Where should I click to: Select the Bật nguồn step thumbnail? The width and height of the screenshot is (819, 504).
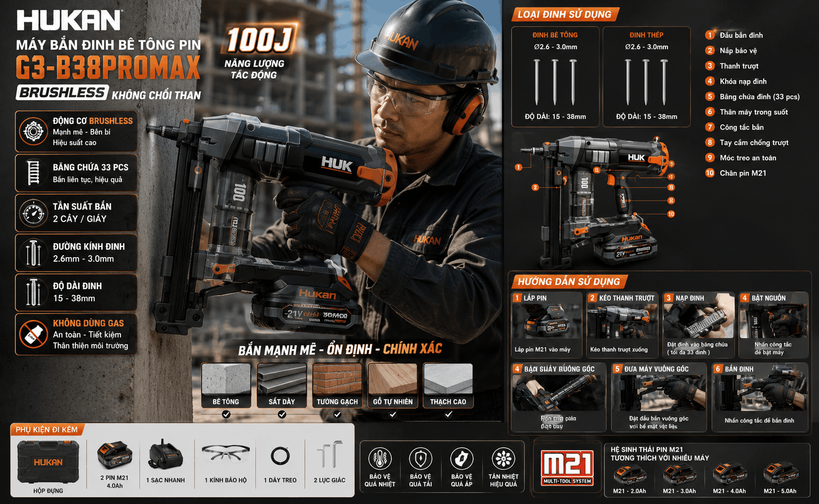pyautogui.click(x=773, y=325)
